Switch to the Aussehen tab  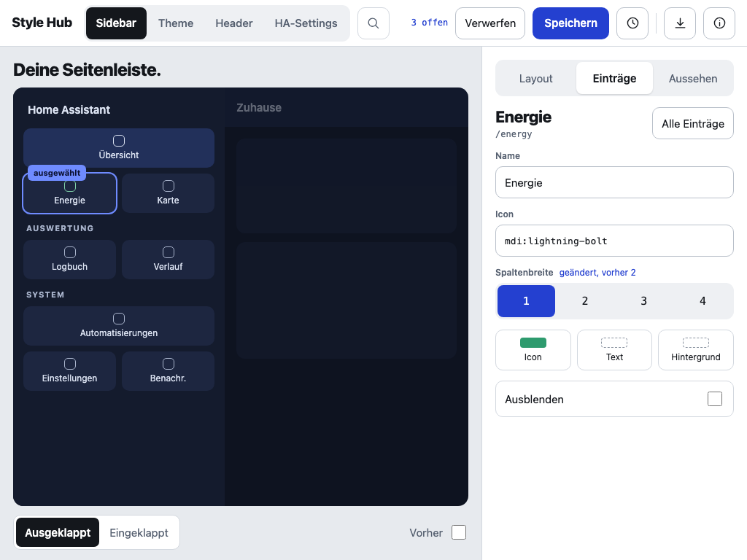pyautogui.click(x=693, y=78)
